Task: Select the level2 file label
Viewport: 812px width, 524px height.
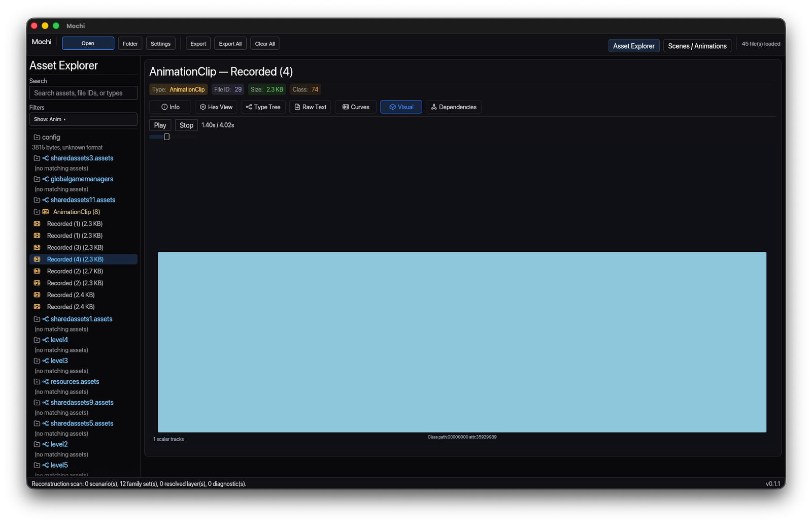Action: pyautogui.click(x=59, y=444)
